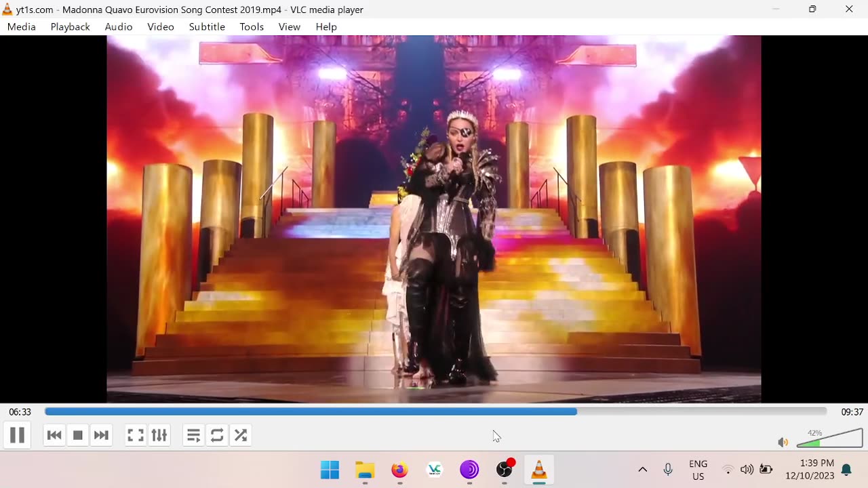The image size is (868, 488).
Task: Minimize the VLC window
Action: [x=776, y=9]
